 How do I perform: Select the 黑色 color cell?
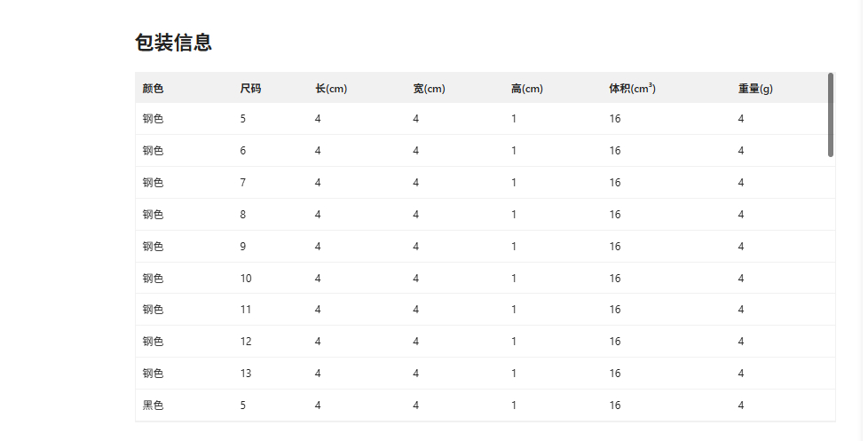[x=153, y=406]
